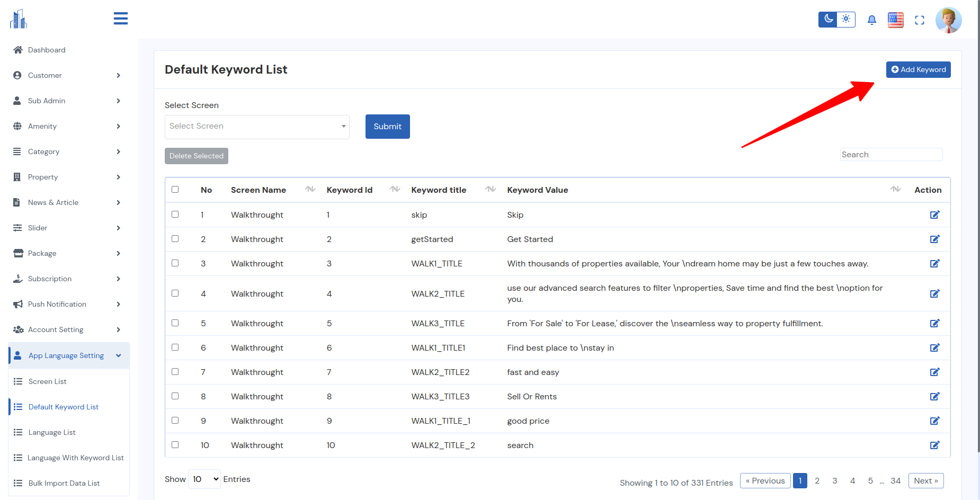Click the Previous pagination button
The height and width of the screenshot is (500, 980).
[x=765, y=481]
